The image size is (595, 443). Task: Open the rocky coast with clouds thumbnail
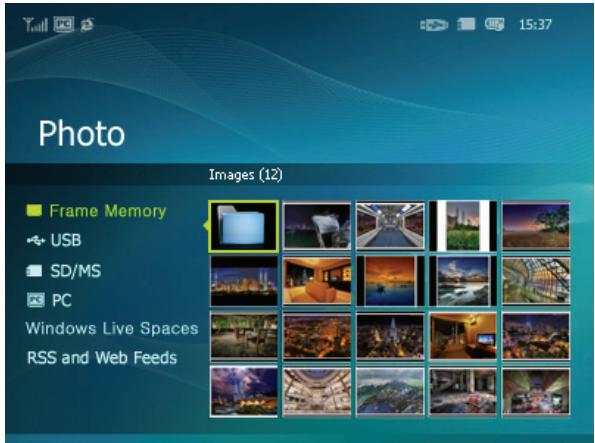click(x=463, y=281)
